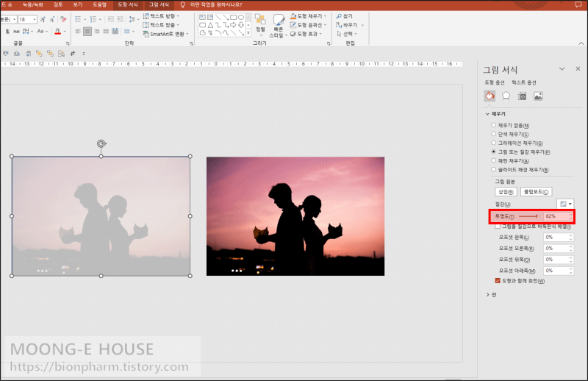
Task: Click the align right icon
Action: click(x=97, y=31)
